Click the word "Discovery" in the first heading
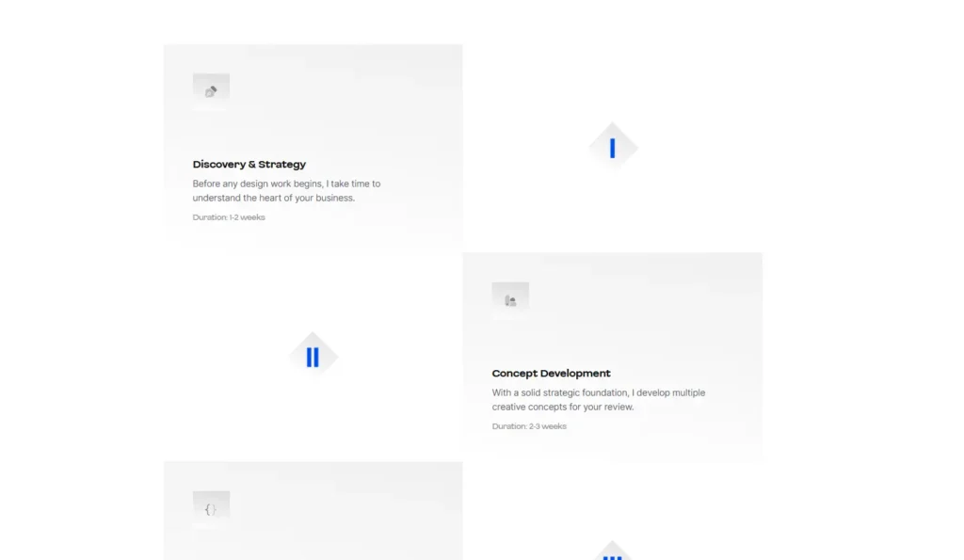Image resolution: width=964 pixels, height=560 pixels. [x=218, y=165]
